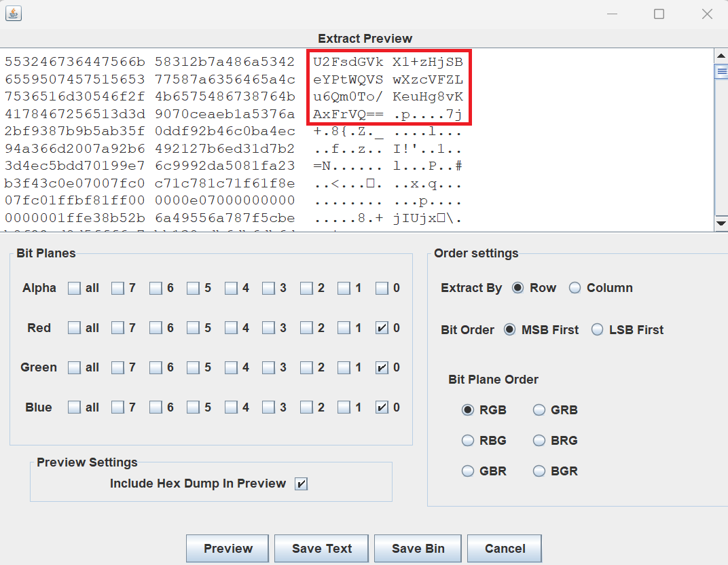Click hex value 6c9992da5081fa23

click(x=225, y=166)
